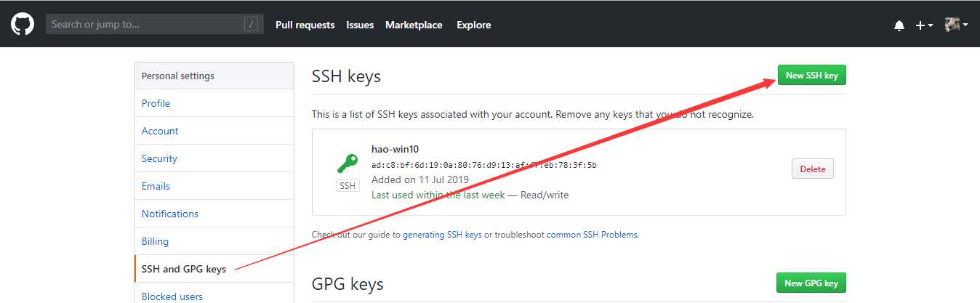The width and height of the screenshot is (980, 303).
Task: Open Pull requests in top navigation
Action: tap(305, 25)
